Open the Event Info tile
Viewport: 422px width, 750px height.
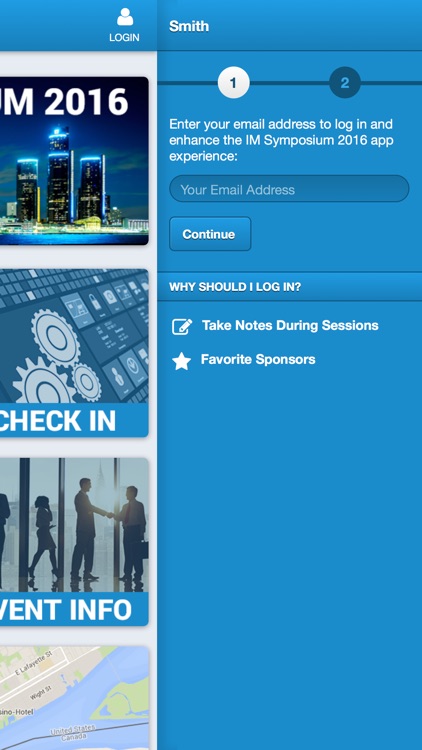74,542
